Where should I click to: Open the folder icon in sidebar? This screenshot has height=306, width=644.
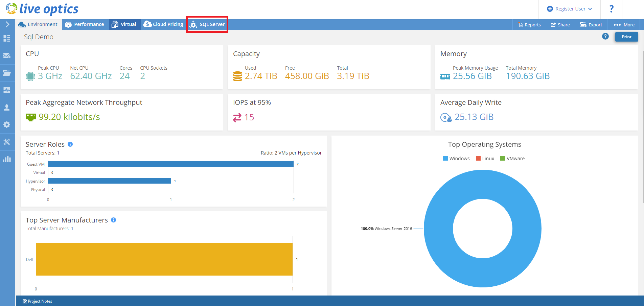pyautogui.click(x=7, y=73)
